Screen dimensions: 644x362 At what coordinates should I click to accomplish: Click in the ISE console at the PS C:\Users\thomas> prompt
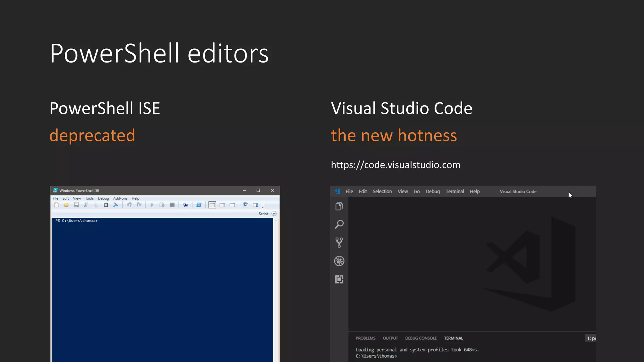(76, 221)
